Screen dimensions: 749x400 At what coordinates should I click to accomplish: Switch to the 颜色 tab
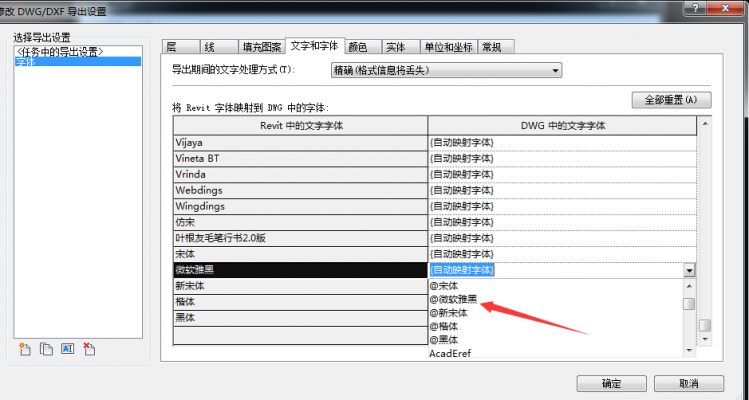[363, 47]
